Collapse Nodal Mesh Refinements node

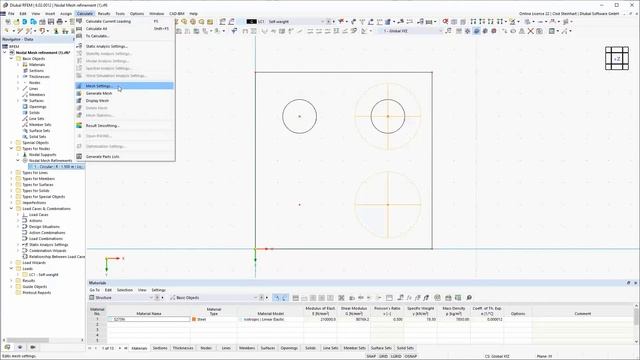point(18,160)
